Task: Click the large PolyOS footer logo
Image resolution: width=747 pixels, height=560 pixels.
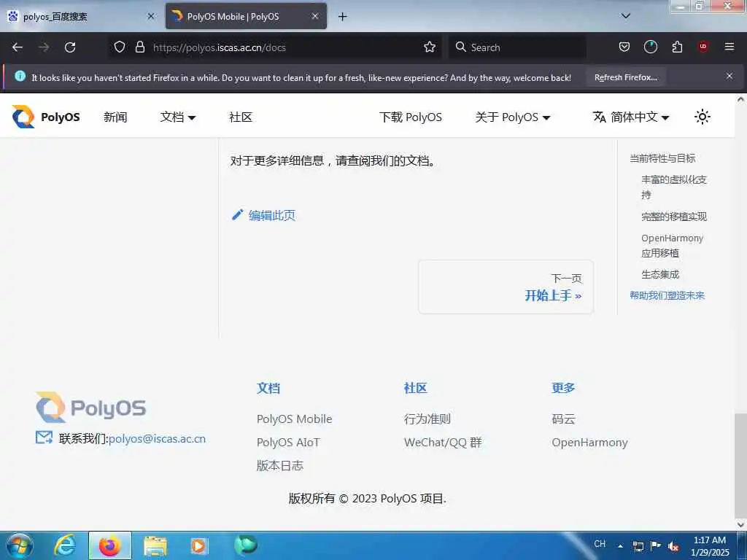Action: click(91, 408)
